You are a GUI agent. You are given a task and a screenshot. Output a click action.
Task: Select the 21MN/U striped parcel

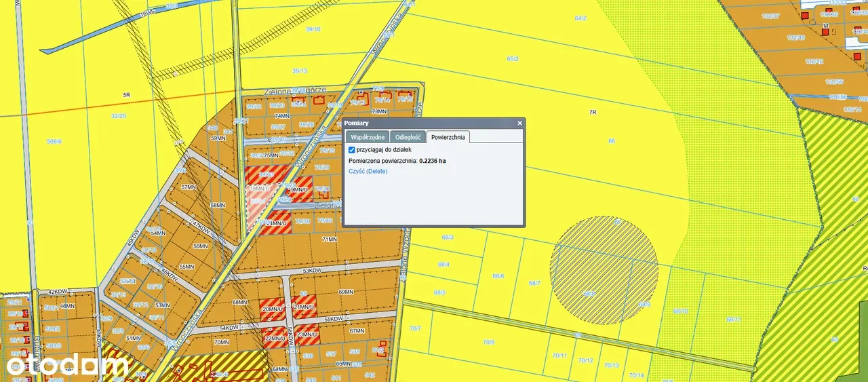304,307
